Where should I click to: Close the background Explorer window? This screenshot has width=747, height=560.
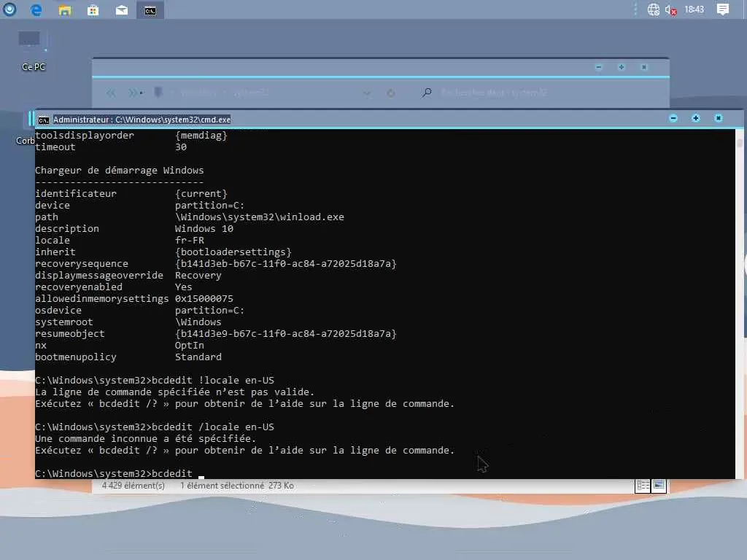pyautogui.click(x=644, y=67)
